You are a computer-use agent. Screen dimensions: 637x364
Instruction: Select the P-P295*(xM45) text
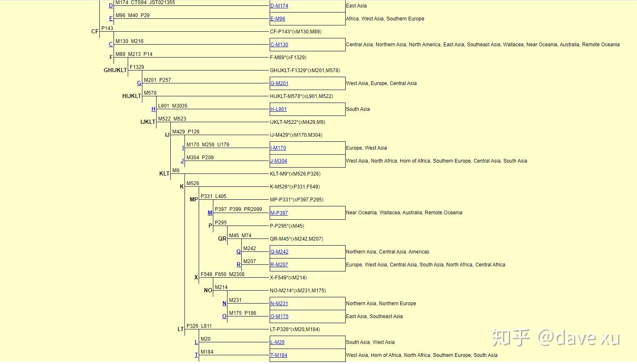click(287, 226)
